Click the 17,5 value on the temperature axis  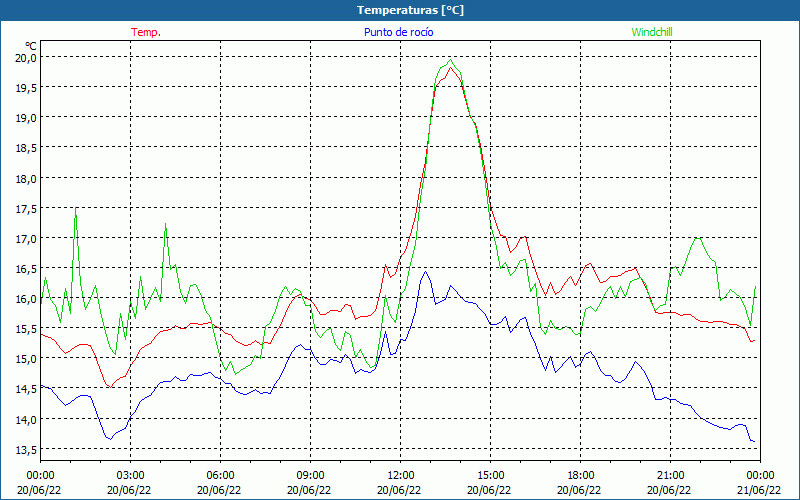click(26, 209)
